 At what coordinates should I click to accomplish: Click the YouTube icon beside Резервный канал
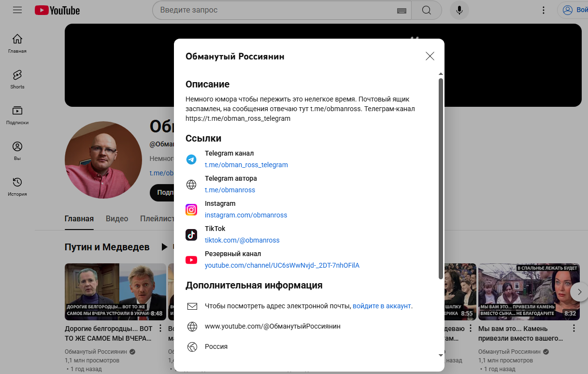click(x=191, y=260)
